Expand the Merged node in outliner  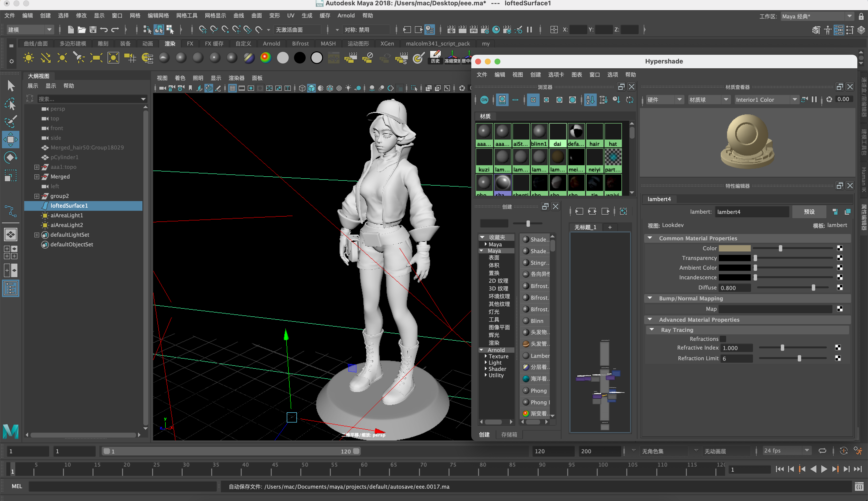[x=37, y=177]
